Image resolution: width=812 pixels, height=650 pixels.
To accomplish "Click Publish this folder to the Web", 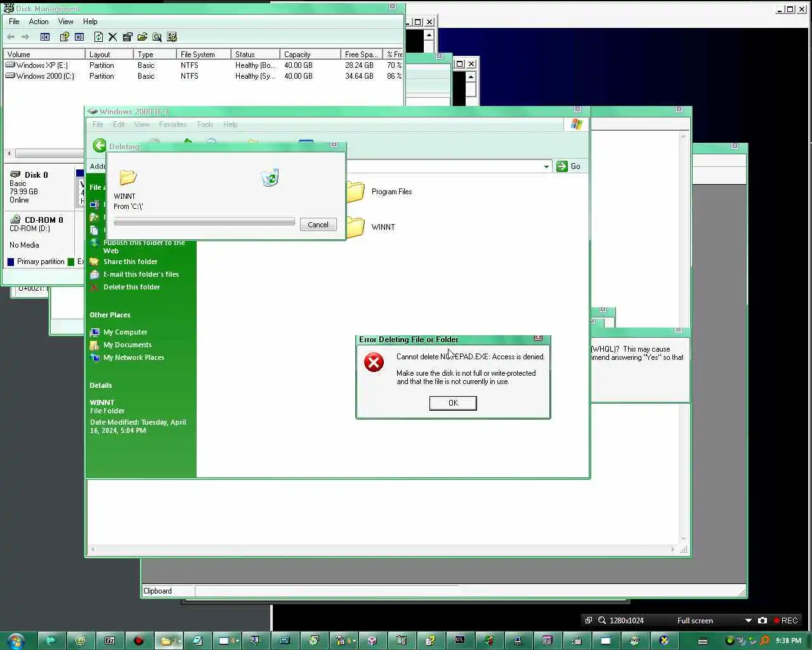I will click(x=144, y=246).
